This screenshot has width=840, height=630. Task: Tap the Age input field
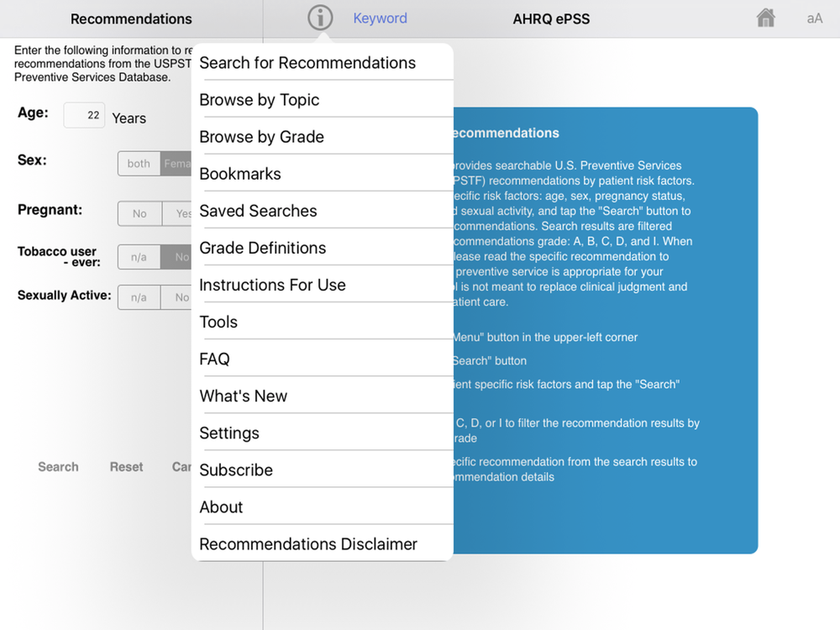(x=84, y=116)
